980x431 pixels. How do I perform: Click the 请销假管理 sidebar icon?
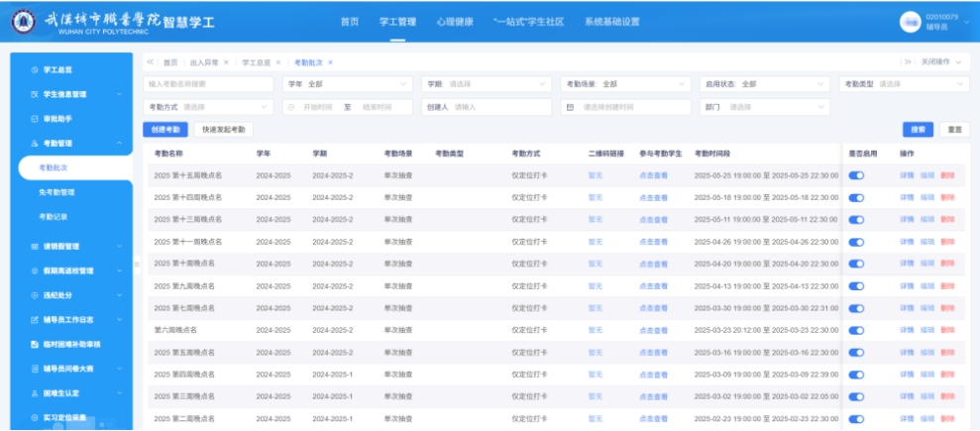(35, 247)
